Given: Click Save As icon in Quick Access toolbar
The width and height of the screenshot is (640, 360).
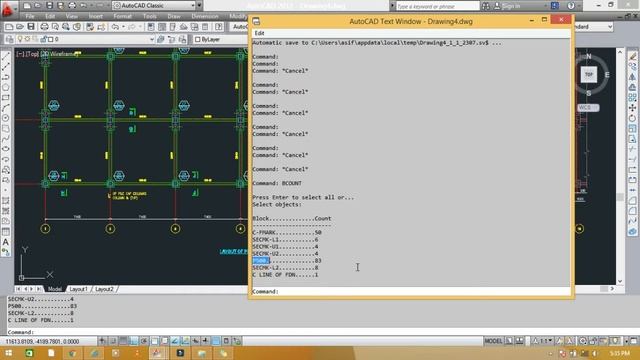Looking at the screenshot, I should click(x=60, y=6).
